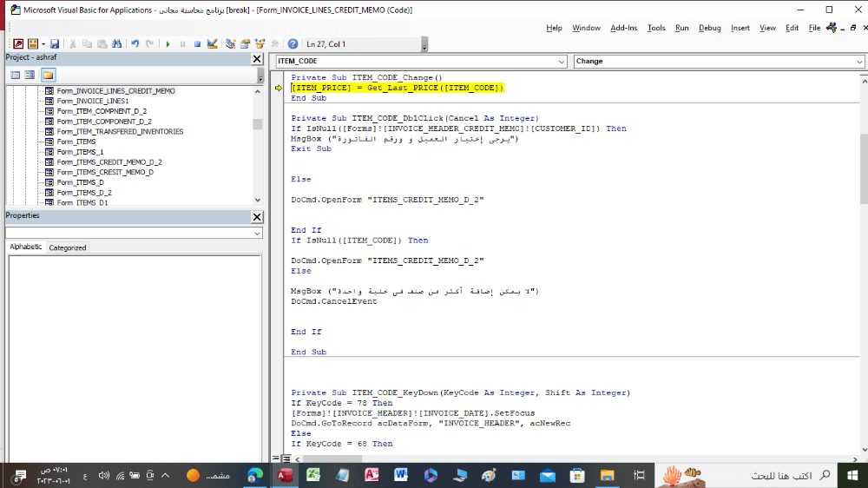The width and height of the screenshot is (868, 488).
Task: Open the Run menu
Action: click(x=682, y=28)
